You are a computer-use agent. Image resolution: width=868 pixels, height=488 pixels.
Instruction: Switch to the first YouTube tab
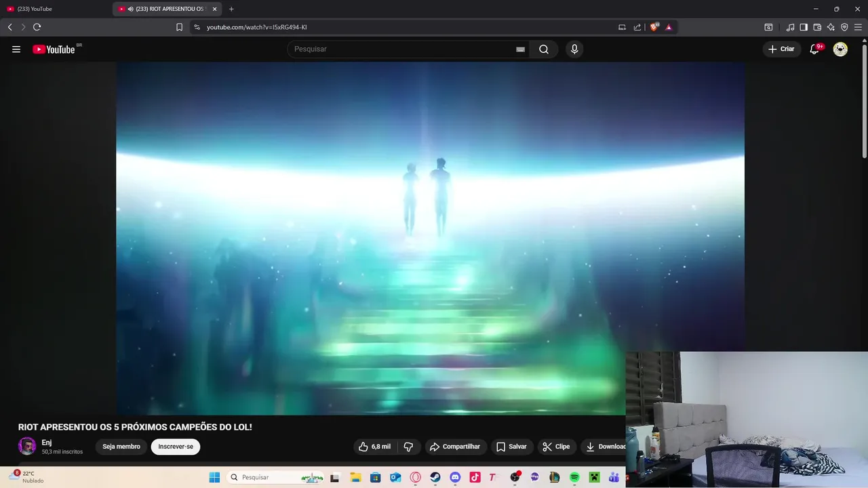click(56, 9)
